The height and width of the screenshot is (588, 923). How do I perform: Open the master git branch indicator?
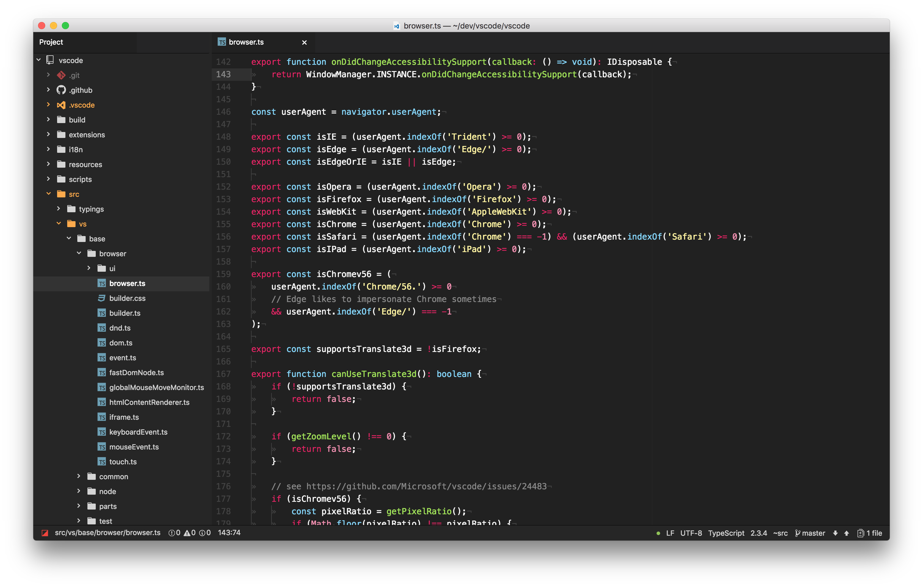[810, 533]
